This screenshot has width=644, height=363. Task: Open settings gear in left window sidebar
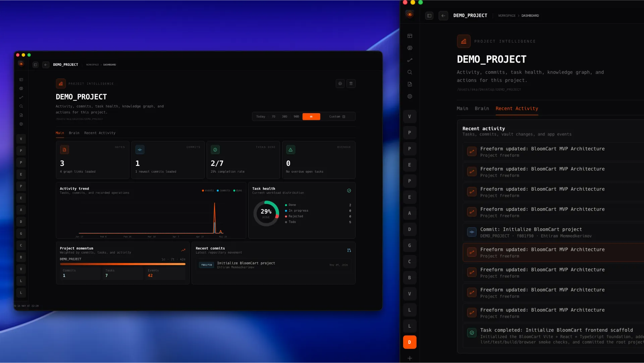[x=21, y=124]
